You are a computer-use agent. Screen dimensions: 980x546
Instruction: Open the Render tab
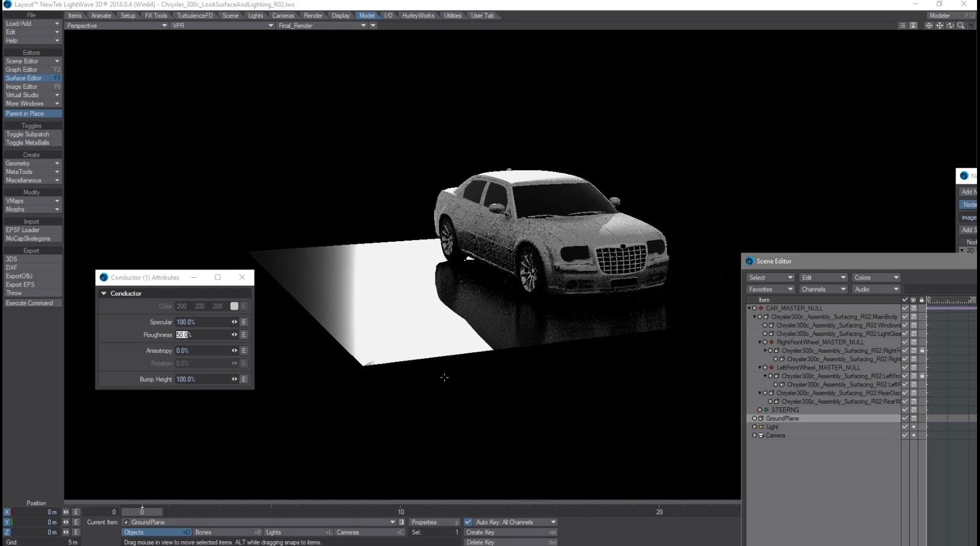coord(313,16)
